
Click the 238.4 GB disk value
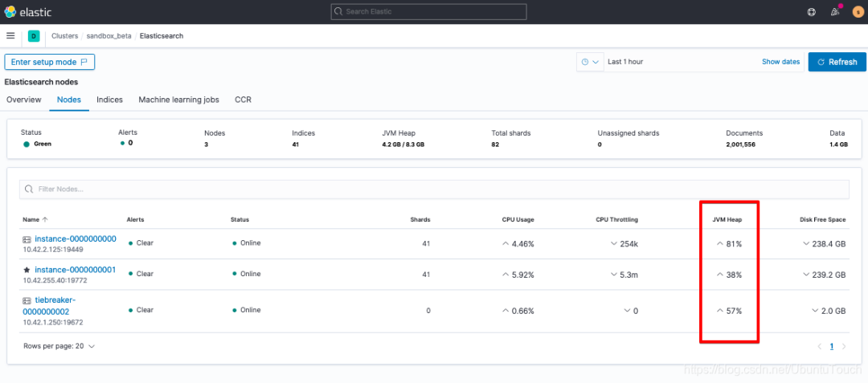pos(829,243)
